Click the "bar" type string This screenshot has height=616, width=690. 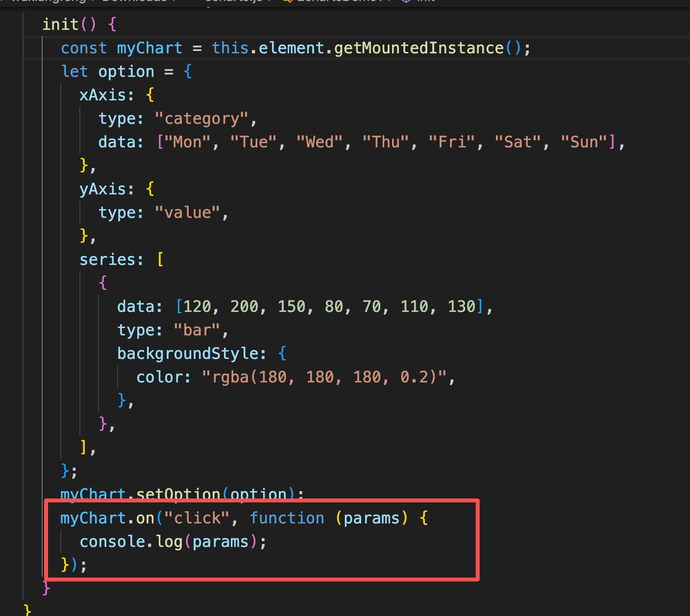coord(197,330)
